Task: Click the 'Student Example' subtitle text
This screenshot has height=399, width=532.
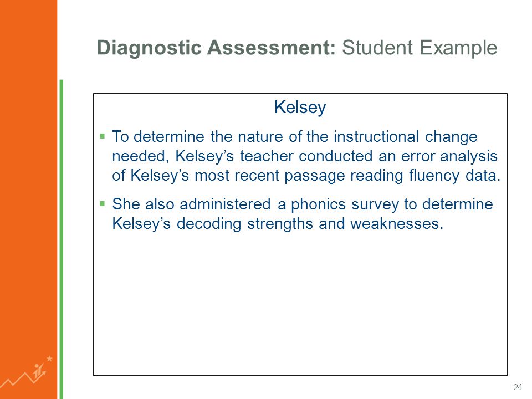Action: [x=420, y=48]
